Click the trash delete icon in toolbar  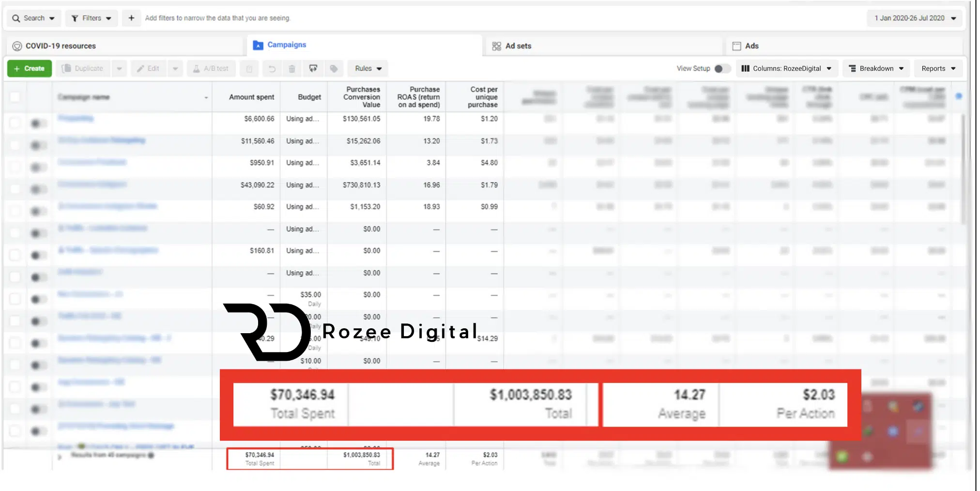pos(292,69)
